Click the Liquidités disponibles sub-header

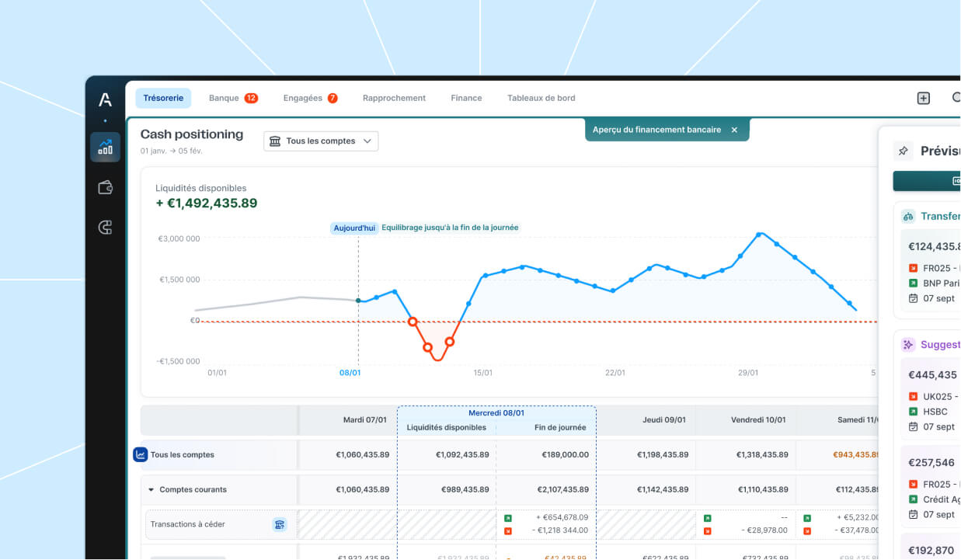pos(447,427)
